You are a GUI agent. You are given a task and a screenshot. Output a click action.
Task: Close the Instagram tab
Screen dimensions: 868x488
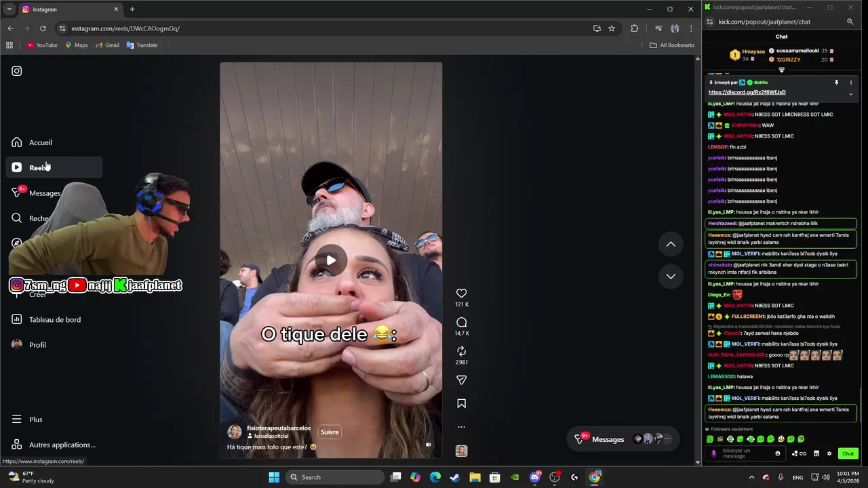click(116, 9)
